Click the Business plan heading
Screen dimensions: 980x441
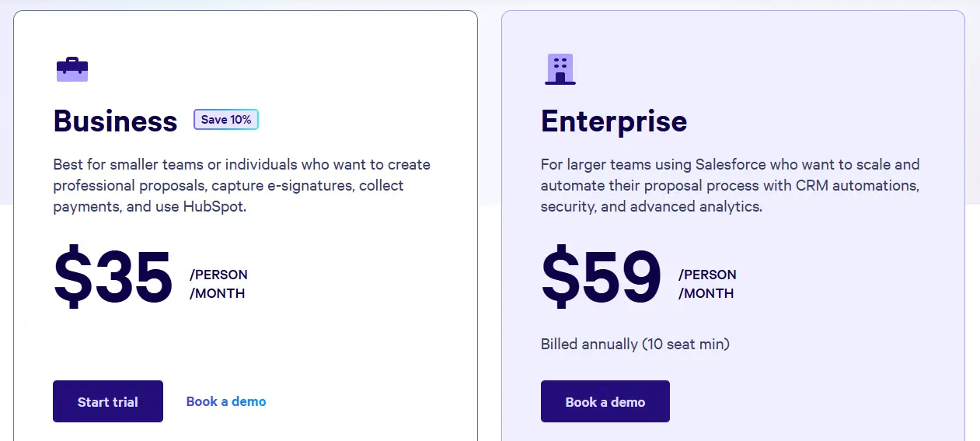pos(115,121)
